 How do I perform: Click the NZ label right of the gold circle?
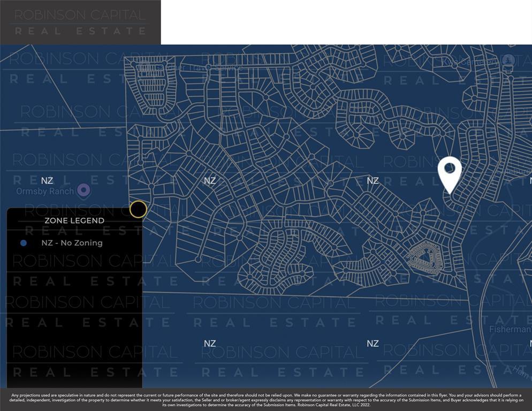pos(210,181)
